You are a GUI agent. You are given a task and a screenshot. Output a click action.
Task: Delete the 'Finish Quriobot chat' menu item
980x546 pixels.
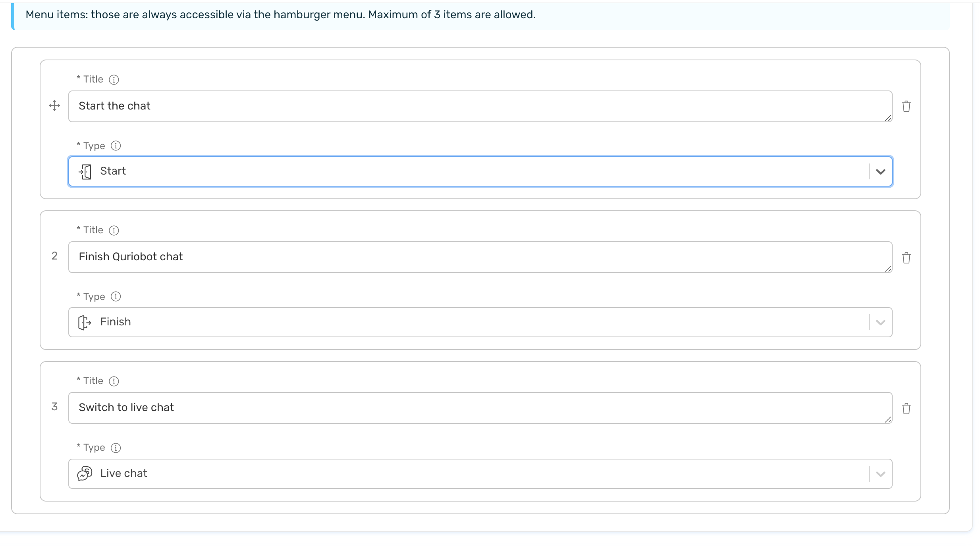pos(906,258)
